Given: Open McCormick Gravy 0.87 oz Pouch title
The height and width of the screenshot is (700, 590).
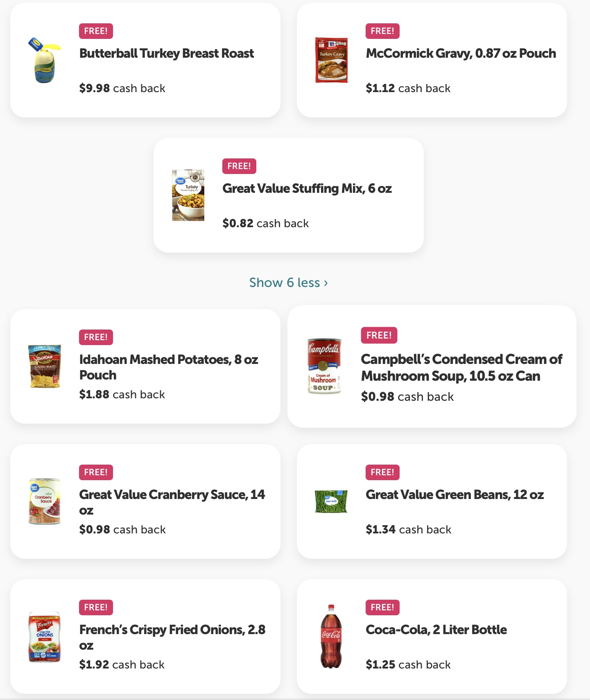Looking at the screenshot, I should [x=461, y=53].
